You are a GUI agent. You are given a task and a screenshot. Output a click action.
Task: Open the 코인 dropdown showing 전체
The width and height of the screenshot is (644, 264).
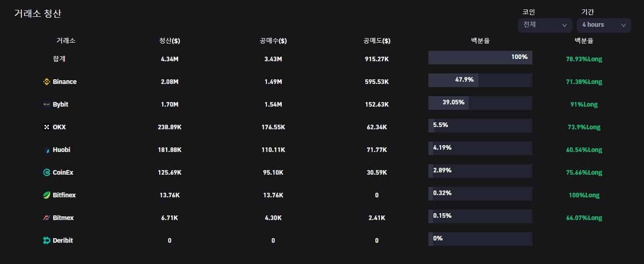coord(545,25)
